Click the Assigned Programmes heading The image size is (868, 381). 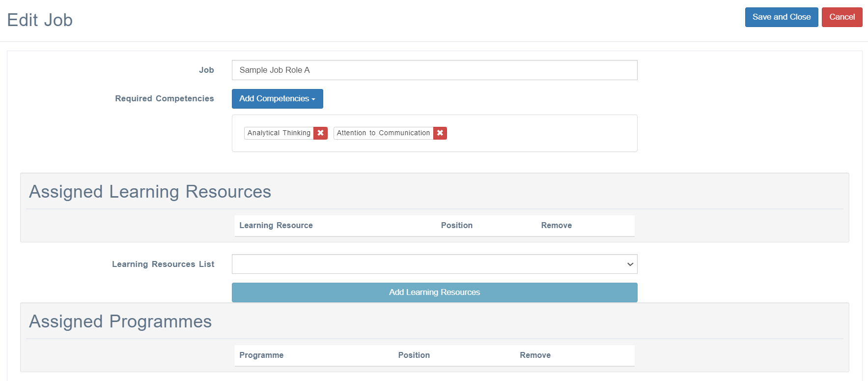click(x=120, y=322)
